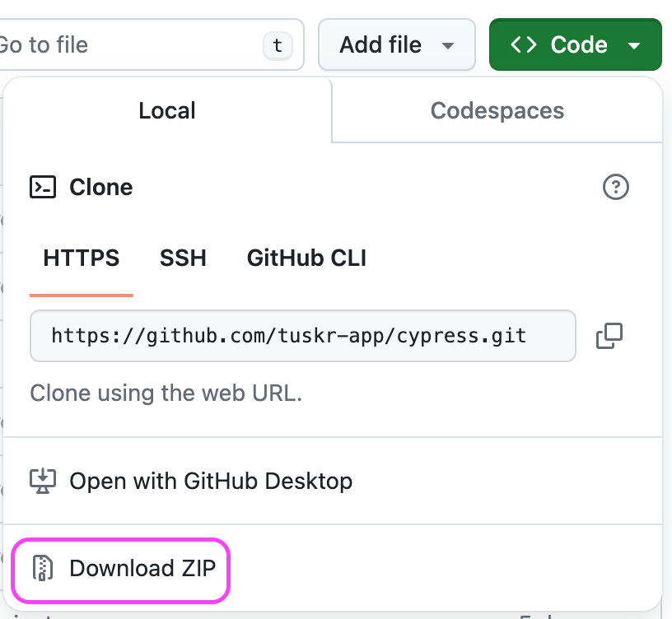Copy the repository URL to clipboard
Screen dimensions: 672x619
pyautogui.click(x=609, y=336)
